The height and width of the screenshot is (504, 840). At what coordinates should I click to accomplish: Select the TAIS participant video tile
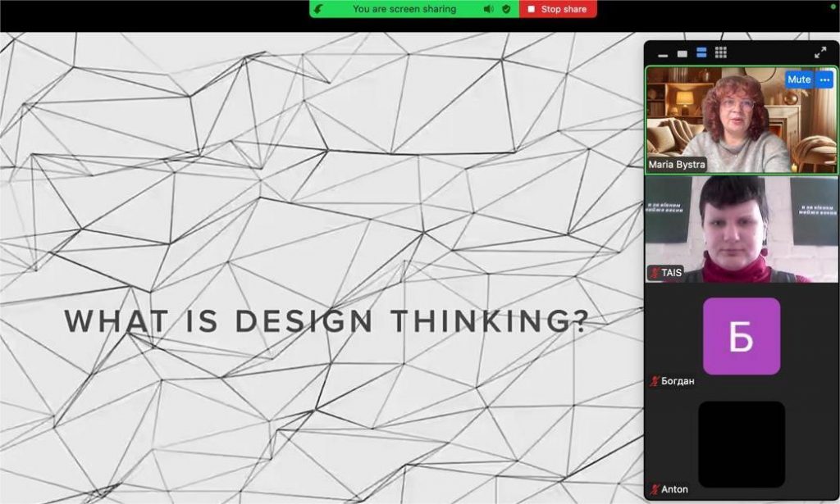click(741, 229)
